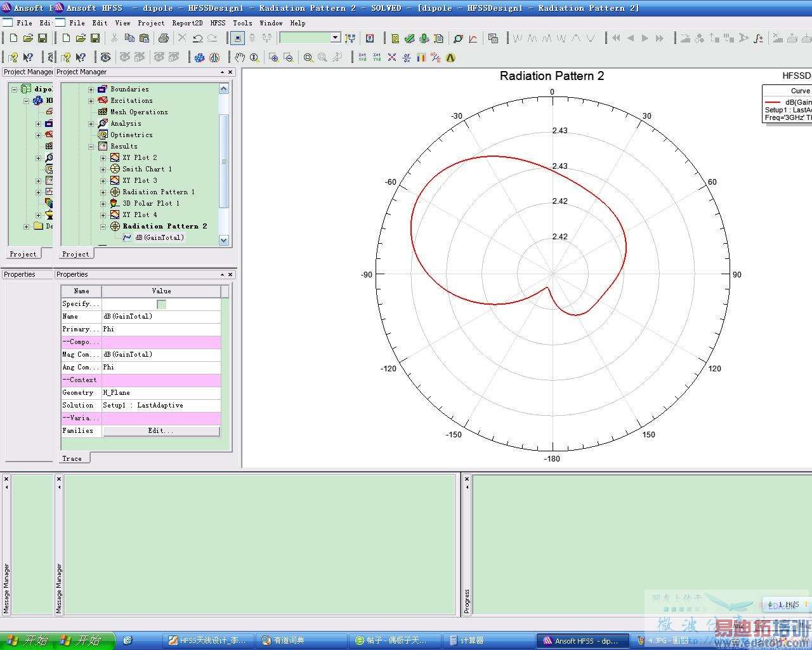Click the Save disk icon

(x=95, y=39)
